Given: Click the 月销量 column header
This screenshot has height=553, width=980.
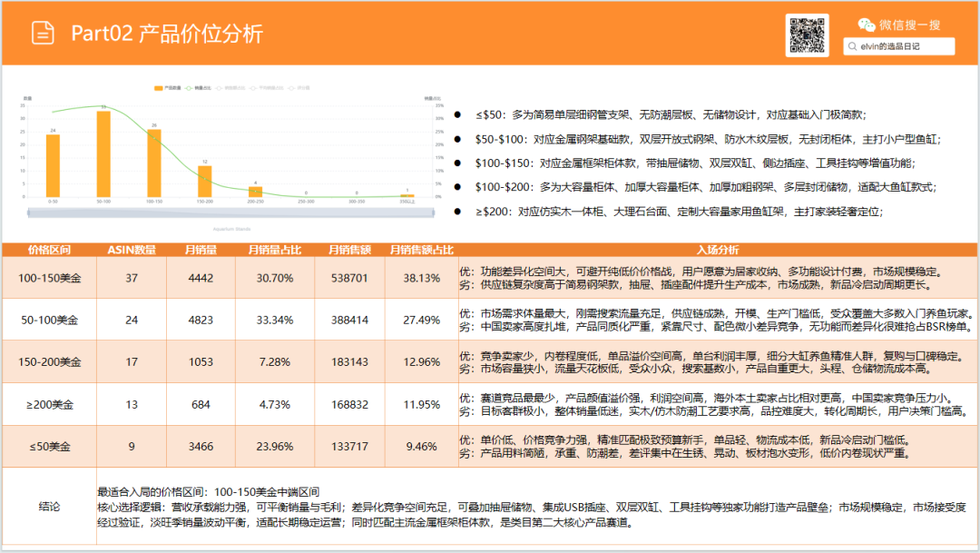Looking at the screenshot, I should click(201, 250).
